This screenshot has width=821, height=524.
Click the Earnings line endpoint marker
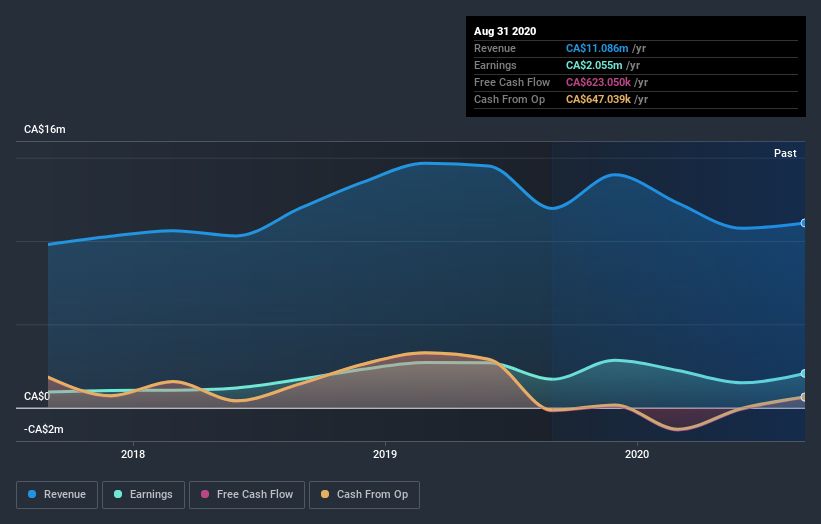[804, 373]
